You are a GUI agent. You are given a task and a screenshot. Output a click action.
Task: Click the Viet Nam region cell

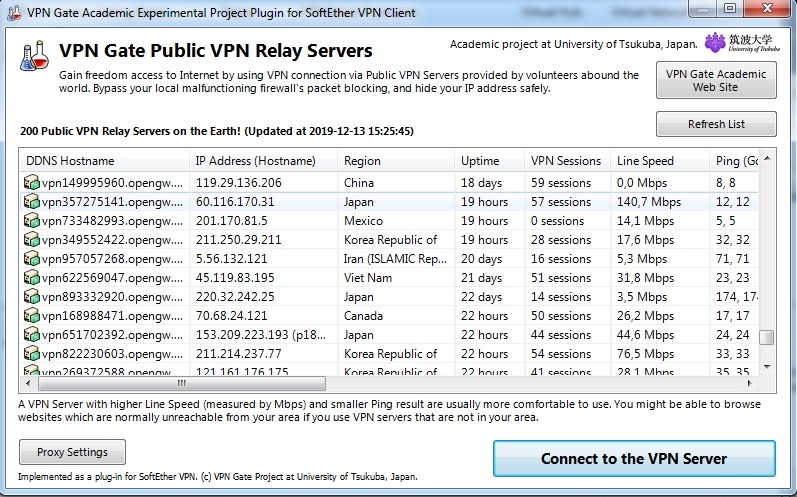[367, 277]
